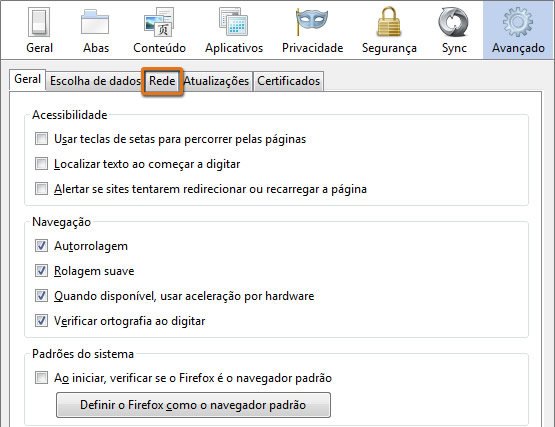The image size is (555, 427).
Task: Enable arrow keys page navigation checkbox
Action: point(41,139)
